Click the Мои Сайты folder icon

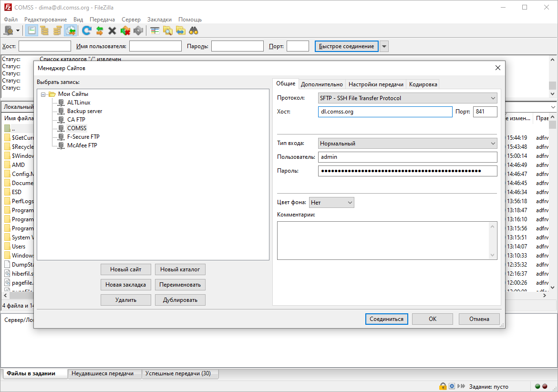[52, 94]
